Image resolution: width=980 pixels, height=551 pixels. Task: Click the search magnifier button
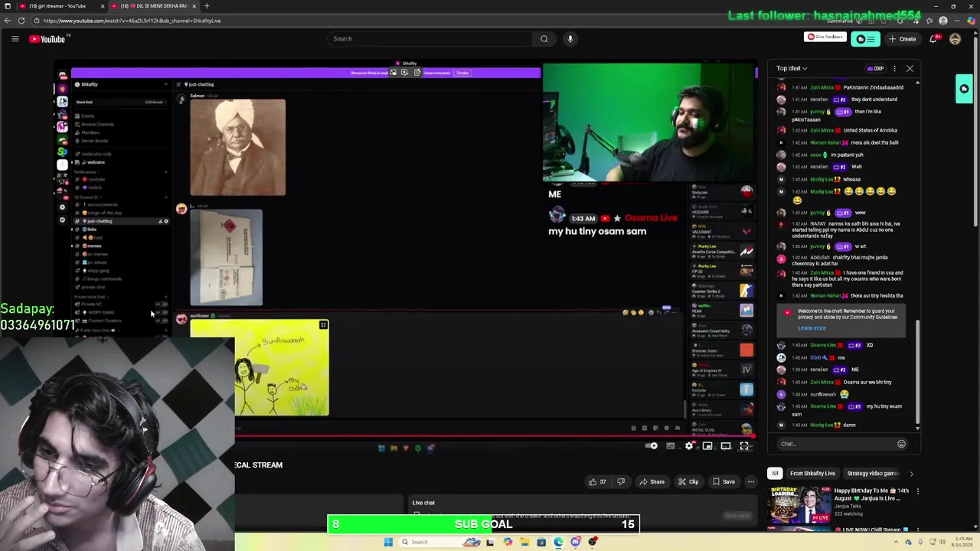pos(544,39)
